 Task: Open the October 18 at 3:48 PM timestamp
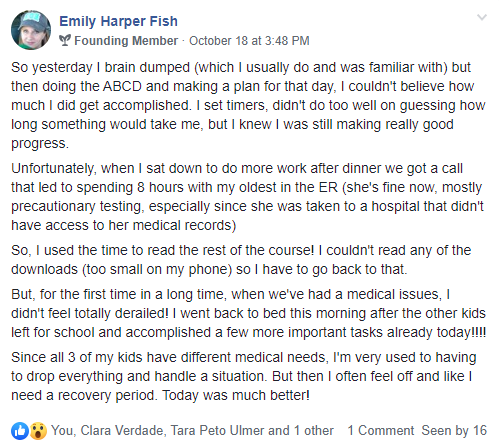(249, 41)
